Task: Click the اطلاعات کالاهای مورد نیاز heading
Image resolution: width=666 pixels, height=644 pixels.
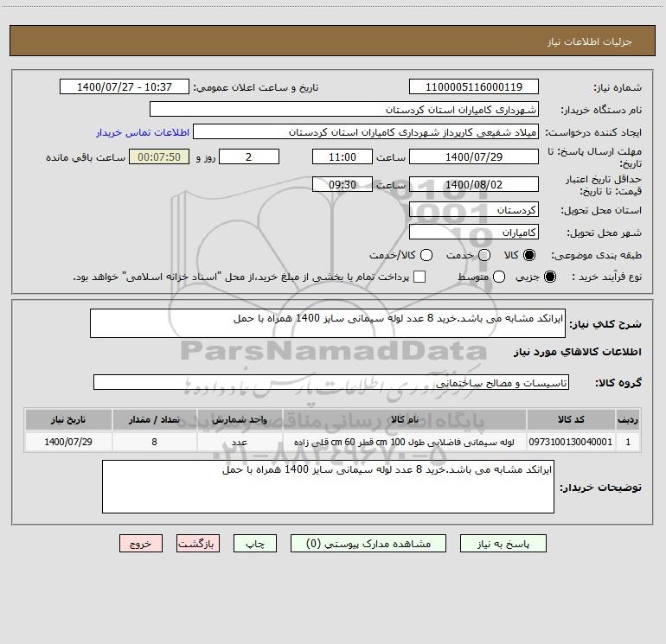Action: [x=577, y=352]
